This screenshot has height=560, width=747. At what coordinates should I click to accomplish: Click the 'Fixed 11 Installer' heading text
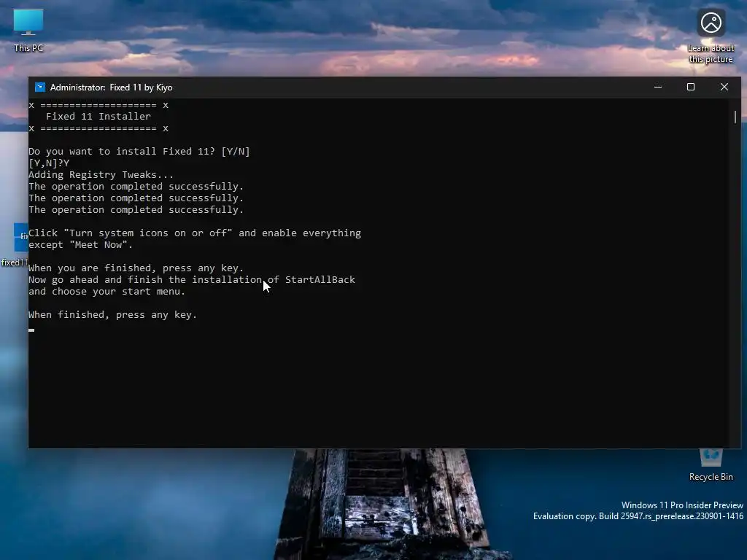tap(98, 116)
